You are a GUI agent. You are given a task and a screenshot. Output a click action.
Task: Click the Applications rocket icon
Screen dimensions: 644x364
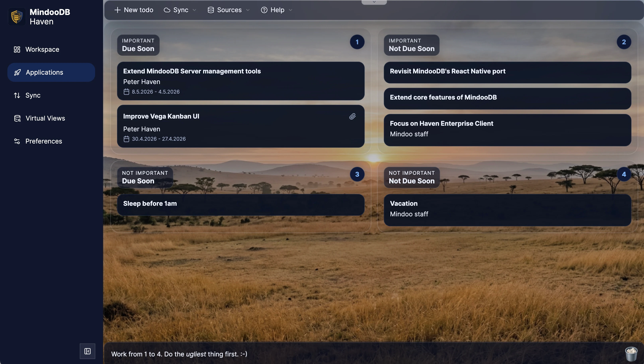pos(17,72)
